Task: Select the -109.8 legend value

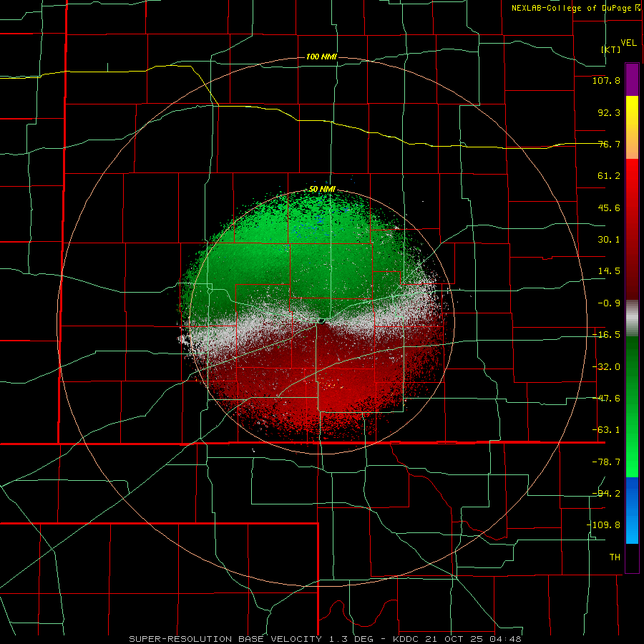Action: (x=603, y=525)
